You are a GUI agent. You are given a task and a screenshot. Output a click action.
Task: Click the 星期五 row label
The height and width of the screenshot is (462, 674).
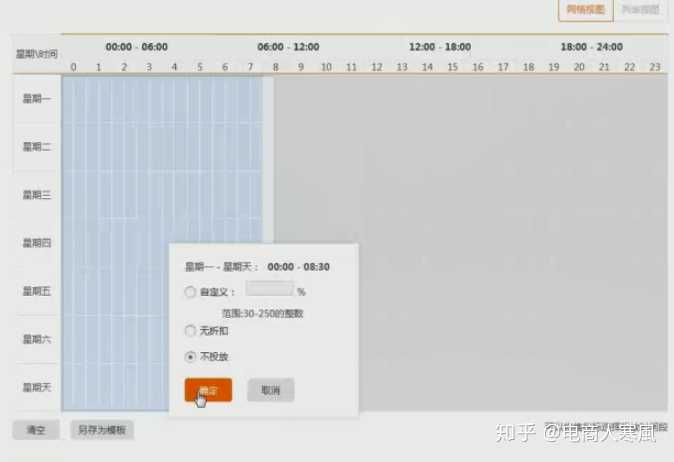click(x=37, y=290)
